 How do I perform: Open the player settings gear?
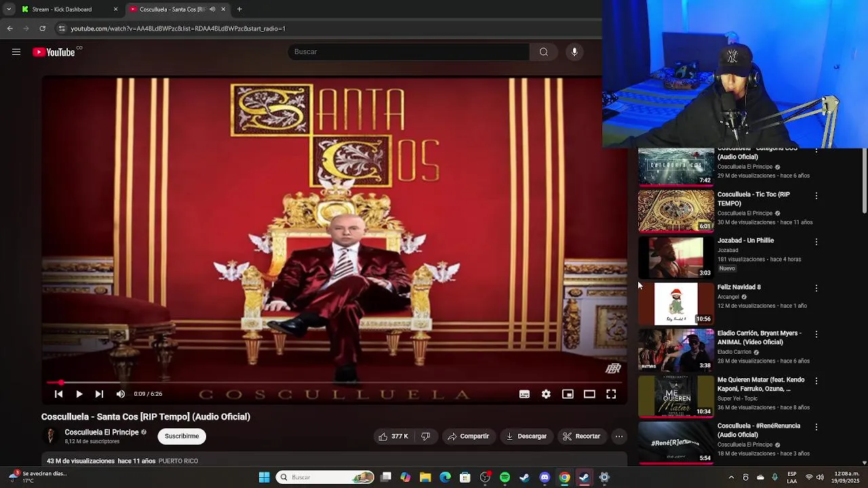coord(546,394)
